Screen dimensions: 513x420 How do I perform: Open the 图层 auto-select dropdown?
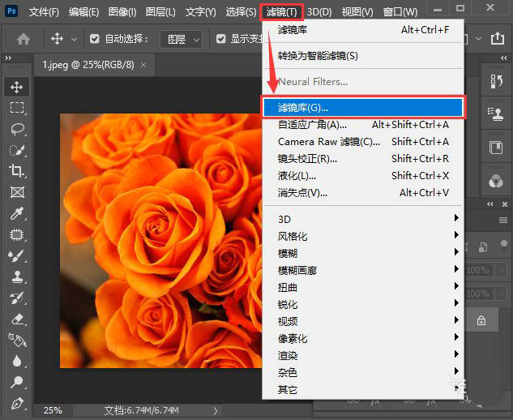point(181,39)
